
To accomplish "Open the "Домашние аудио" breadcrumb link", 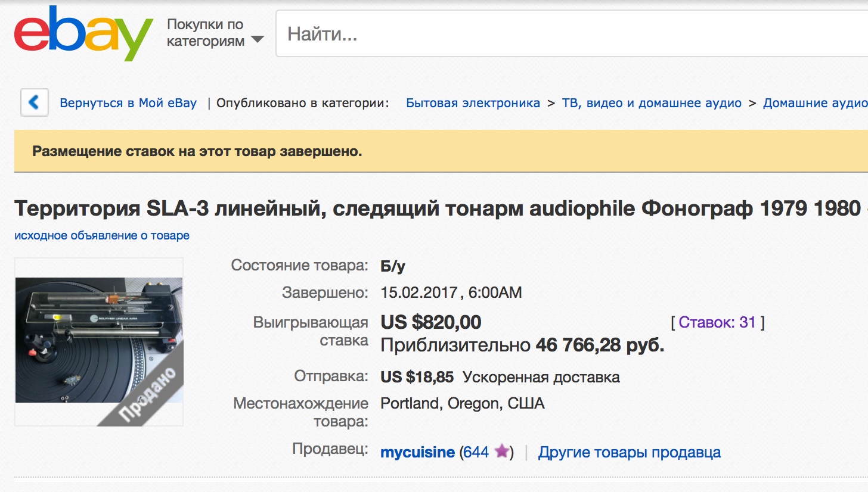I will pyautogui.click(x=814, y=103).
